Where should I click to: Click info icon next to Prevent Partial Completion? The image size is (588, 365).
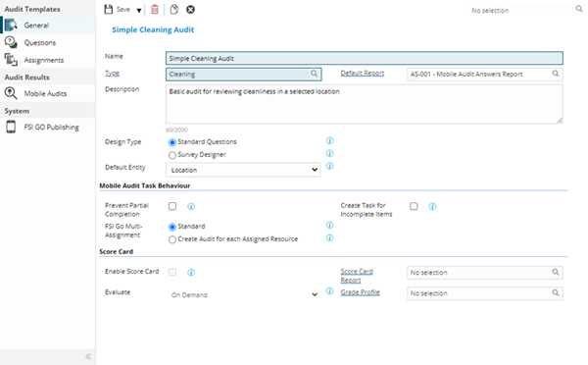191,206
